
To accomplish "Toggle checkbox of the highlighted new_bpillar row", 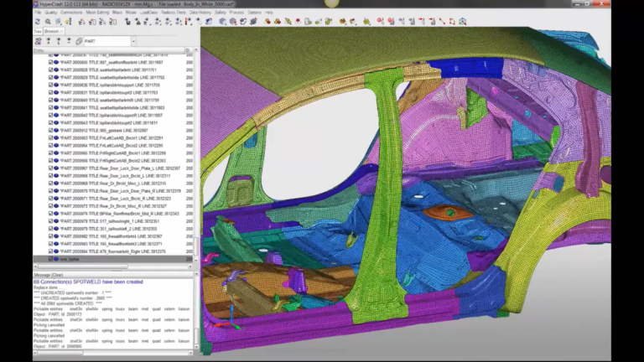I will [x=50, y=259].
